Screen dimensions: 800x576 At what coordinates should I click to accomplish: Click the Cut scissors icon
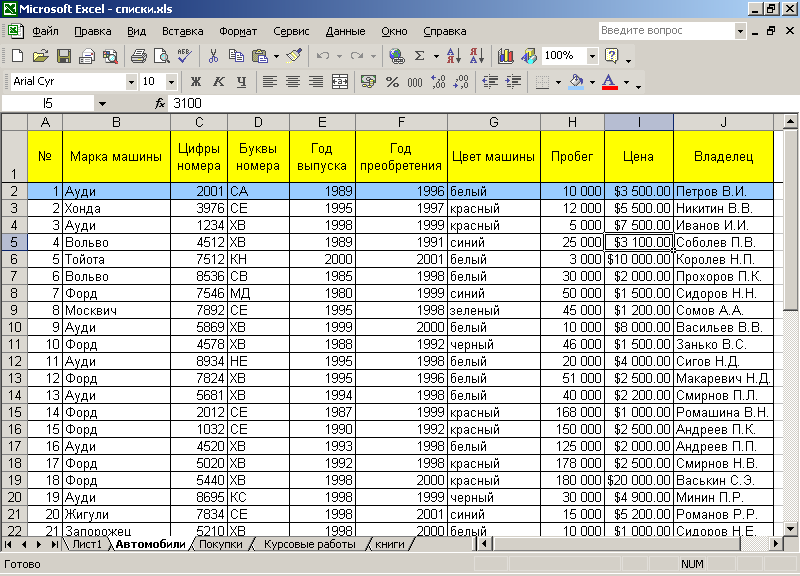[213, 56]
